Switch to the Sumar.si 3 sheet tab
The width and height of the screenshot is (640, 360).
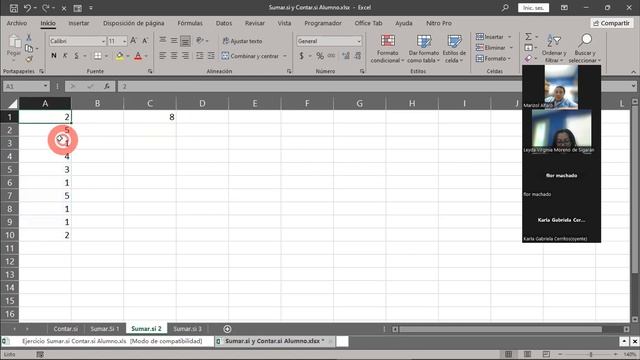[187, 329]
